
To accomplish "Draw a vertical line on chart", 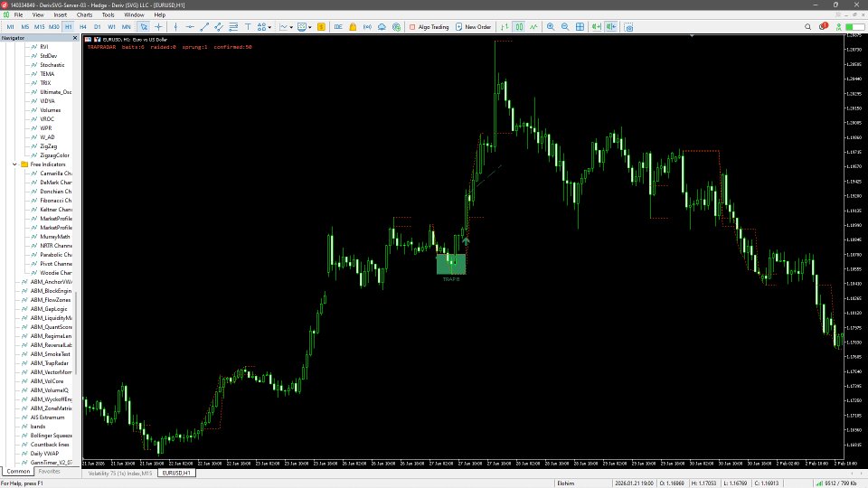I will pyautogui.click(x=175, y=26).
